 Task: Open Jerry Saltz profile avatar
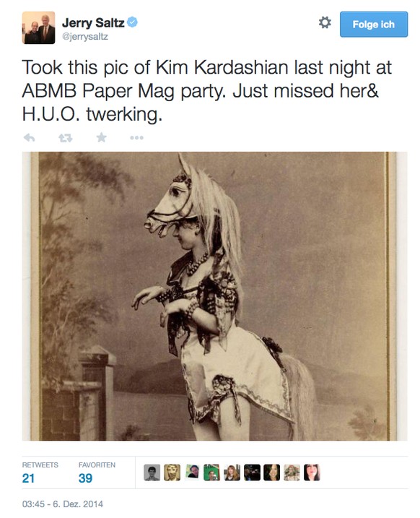(x=38, y=27)
